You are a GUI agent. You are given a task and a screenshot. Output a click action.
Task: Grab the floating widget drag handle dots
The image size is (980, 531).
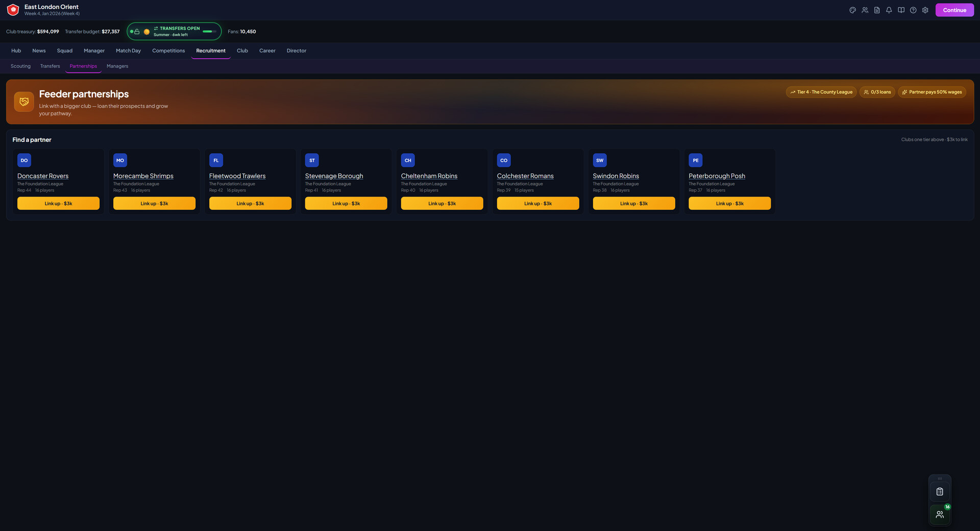(x=940, y=478)
